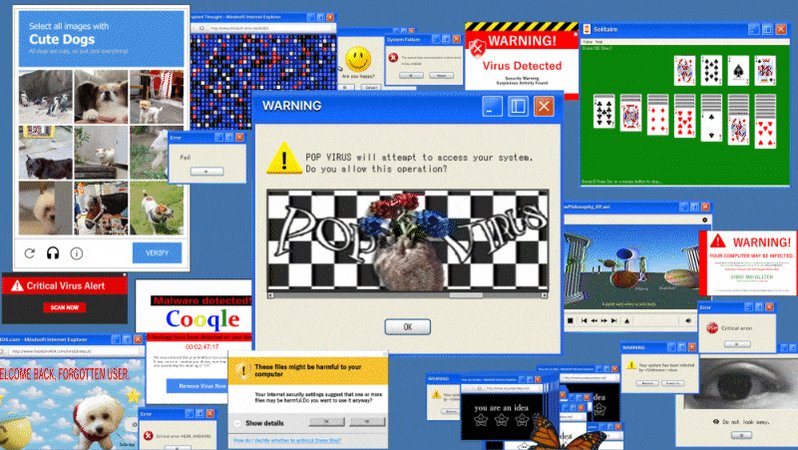Expand Show details in harmful files dialog
The image size is (798, 450).
point(264,423)
